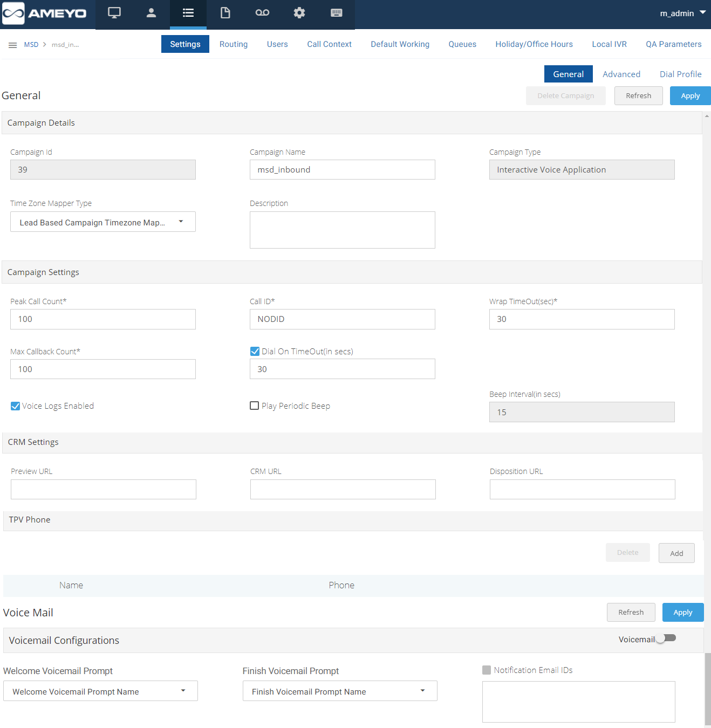The image size is (711, 728).
Task: Open the voicemail icon in top bar
Action: click(x=262, y=13)
